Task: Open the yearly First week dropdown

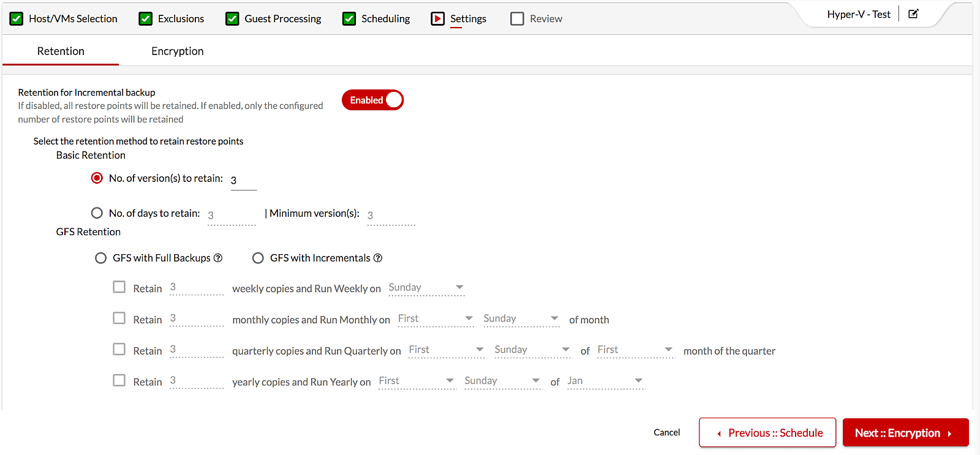Action: coord(417,382)
